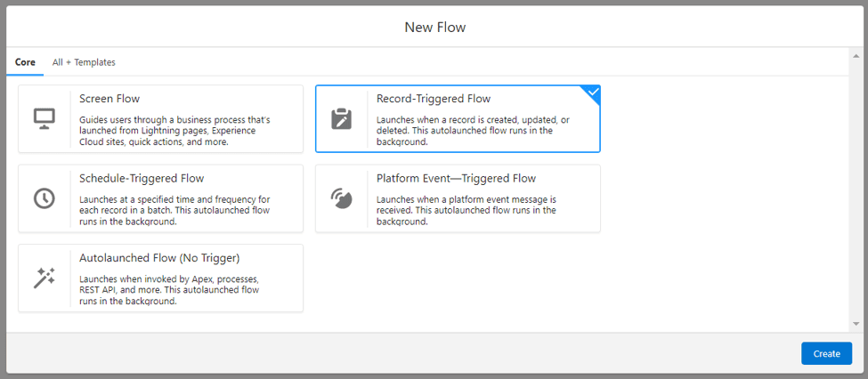The image size is (868, 379).
Task: Click the vertical scrollbar track
Action: (x=856, y=189)
